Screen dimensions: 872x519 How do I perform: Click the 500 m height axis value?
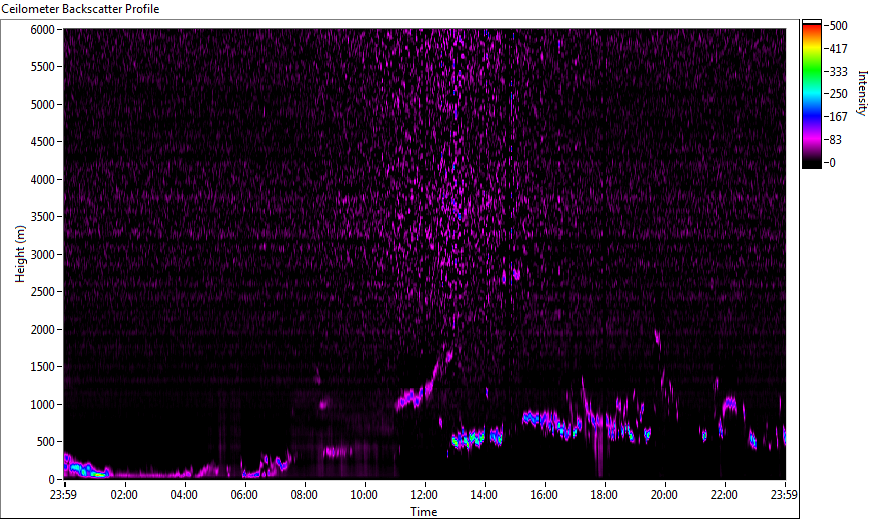tap(46, 442)
